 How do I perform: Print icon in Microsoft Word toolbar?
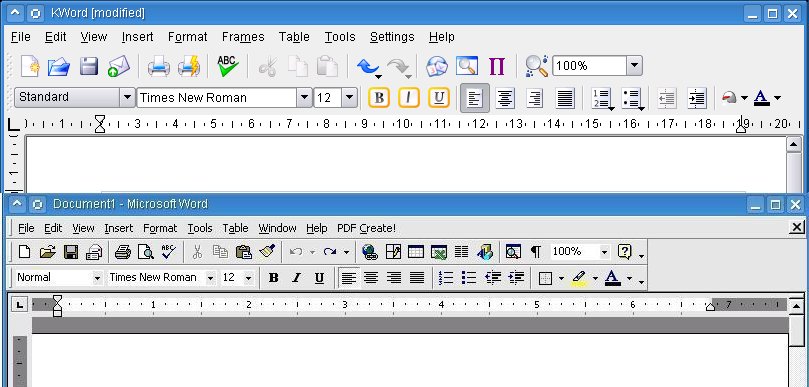pyautogui.click(x=123, y=252)
